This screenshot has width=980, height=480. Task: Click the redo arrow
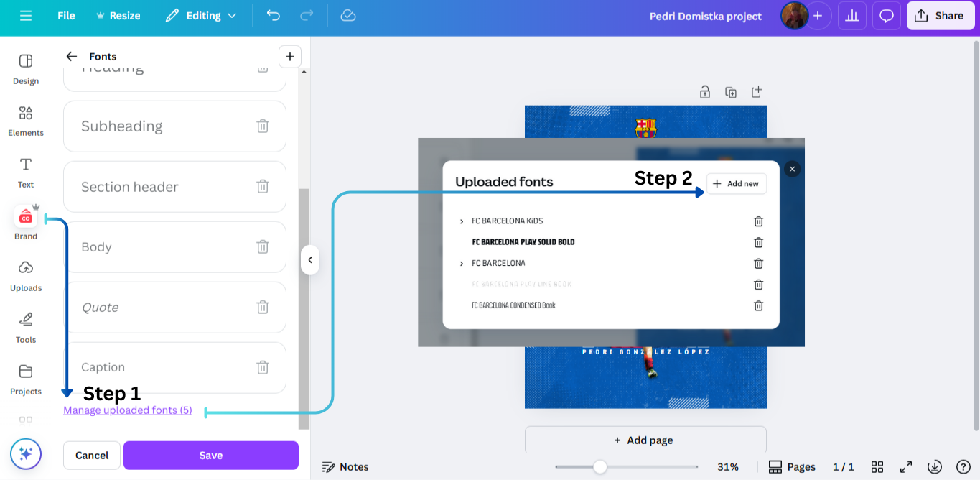307,16
